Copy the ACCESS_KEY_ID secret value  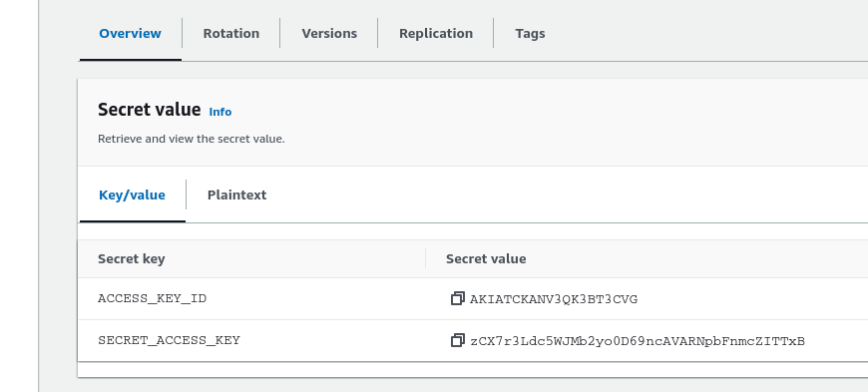click(x=457, y=298)
